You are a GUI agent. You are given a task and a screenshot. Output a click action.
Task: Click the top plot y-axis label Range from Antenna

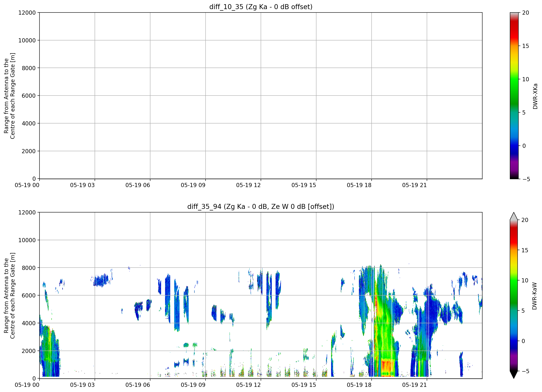[x=9, y=96]
